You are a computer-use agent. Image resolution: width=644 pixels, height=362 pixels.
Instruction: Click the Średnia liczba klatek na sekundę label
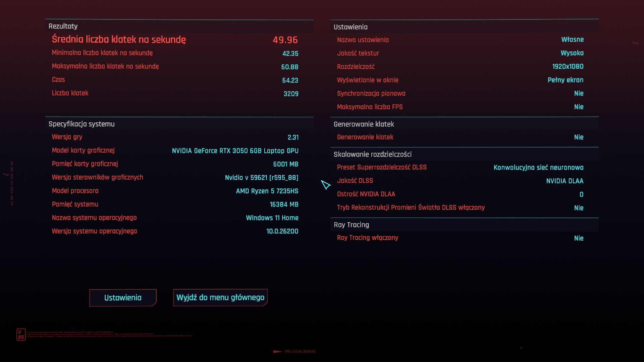(x=119, y=40)
